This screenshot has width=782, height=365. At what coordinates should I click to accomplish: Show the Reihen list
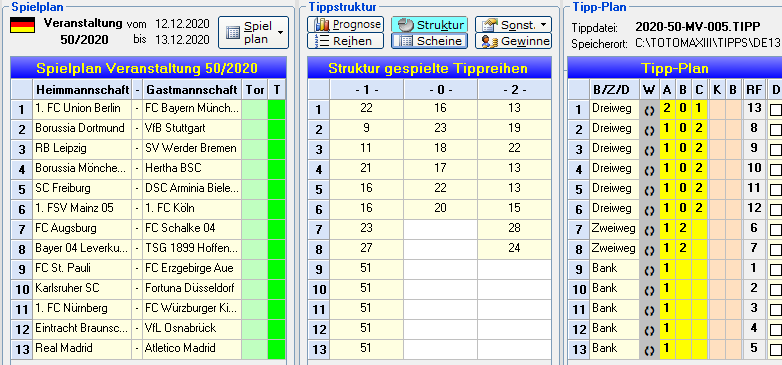click(x=345, y=41)
